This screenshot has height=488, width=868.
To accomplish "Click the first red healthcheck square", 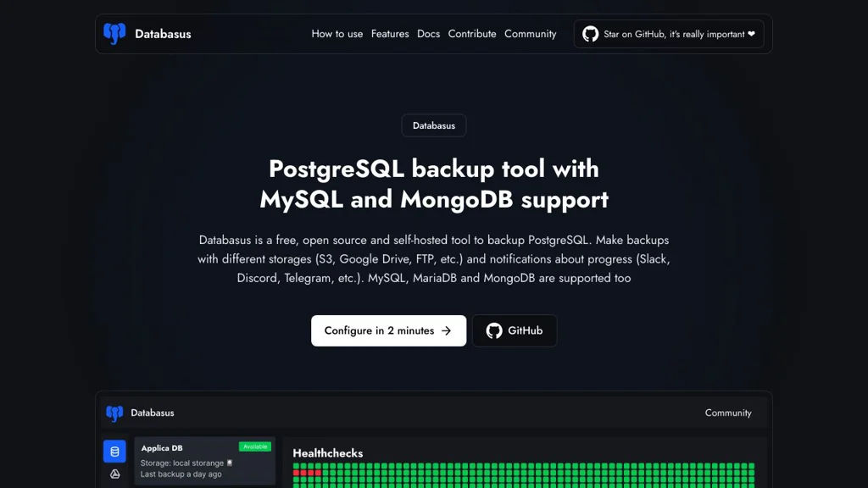I will click(296, 473).
